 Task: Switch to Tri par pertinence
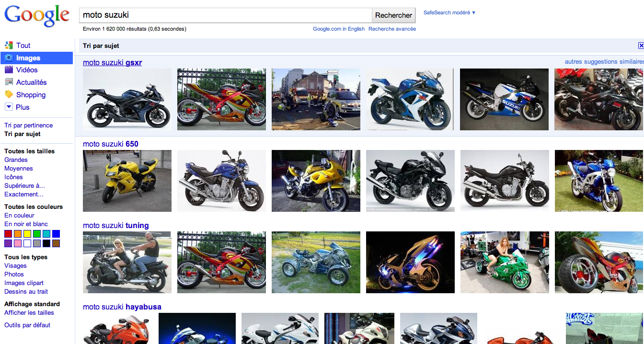(29, 126)
